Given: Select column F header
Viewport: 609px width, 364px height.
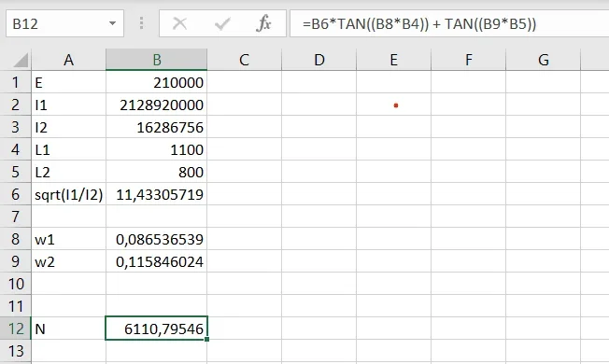Looking at the screenshot, I should coord(468,60).
